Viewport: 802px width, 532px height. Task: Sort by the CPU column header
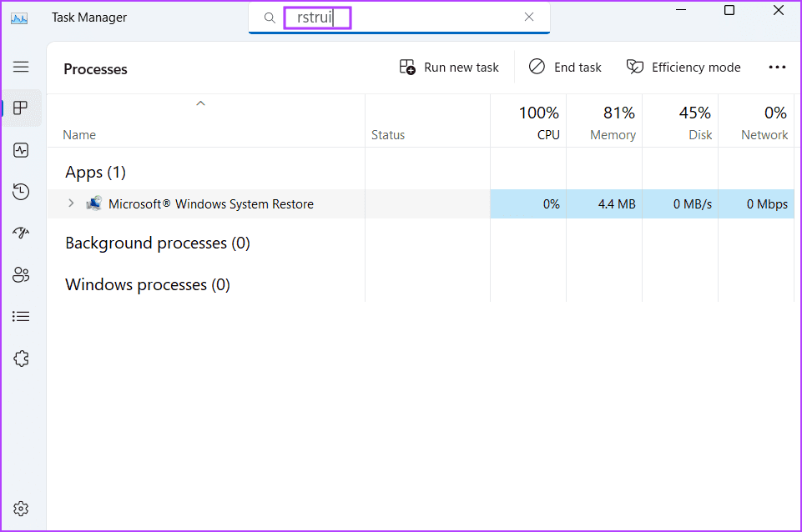pyautogui.click(x=528, y=122)
